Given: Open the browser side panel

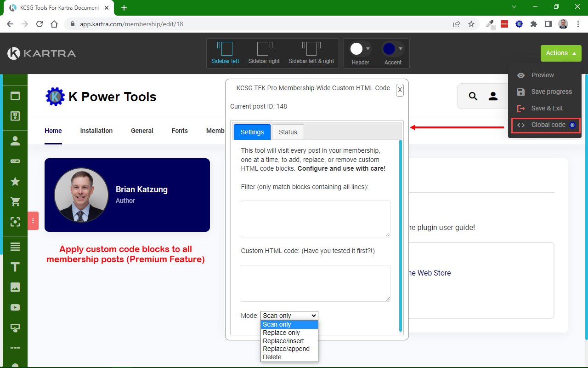Looking at the screenshot, I should pyautogui.click(x=548, y=24).
